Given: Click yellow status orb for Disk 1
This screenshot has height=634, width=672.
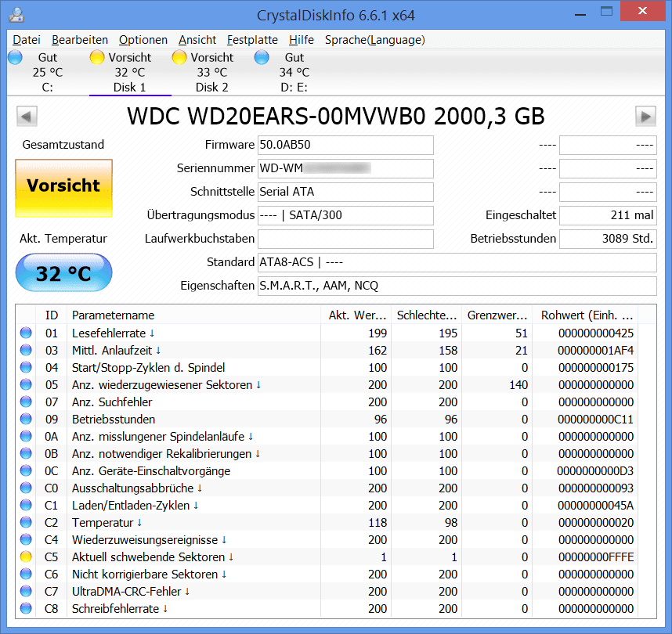Looking at the screenshot, I should pyautogui.click(x=97, y=57).
